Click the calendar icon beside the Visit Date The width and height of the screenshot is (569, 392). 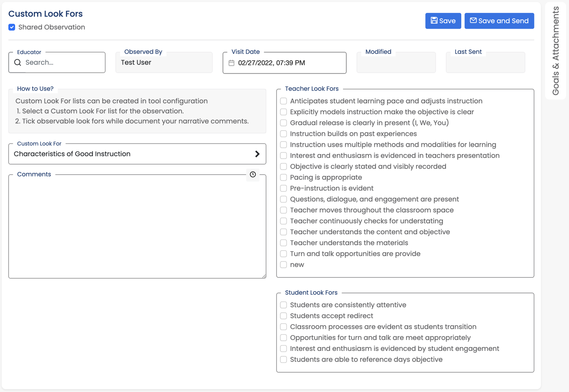[232, 63]
